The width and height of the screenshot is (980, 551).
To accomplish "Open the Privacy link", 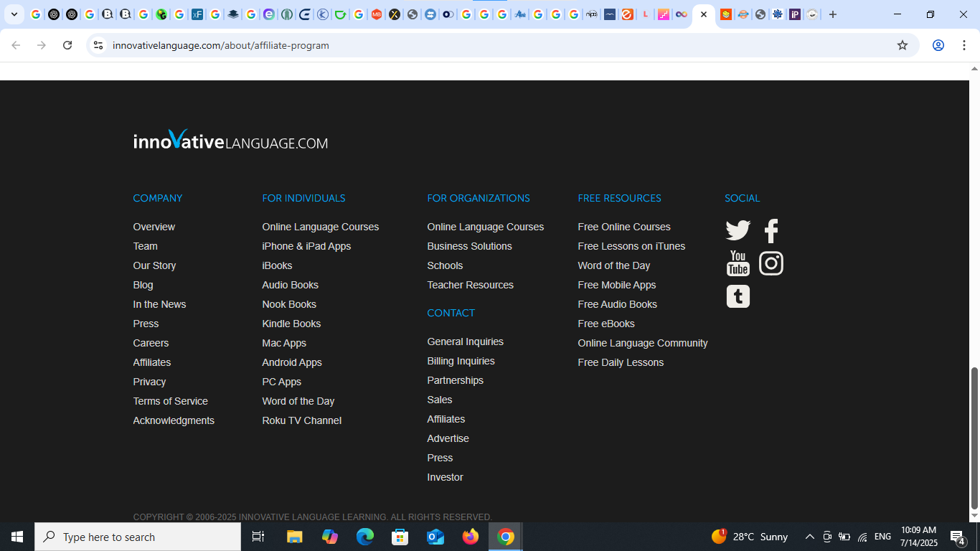I will tap(149, 382).
